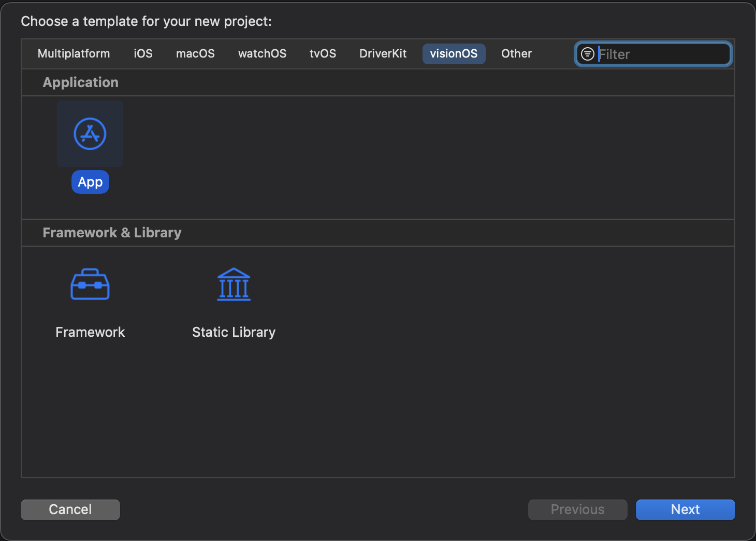Viewport: 756px width, 541px height.
Task: Select the App template icon
Action: point(90,134)
